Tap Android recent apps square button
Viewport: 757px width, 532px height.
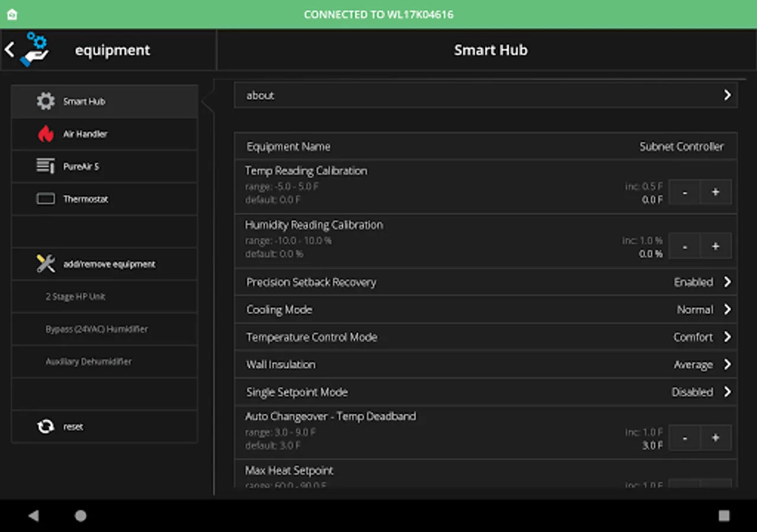click(x=724, y=515)
